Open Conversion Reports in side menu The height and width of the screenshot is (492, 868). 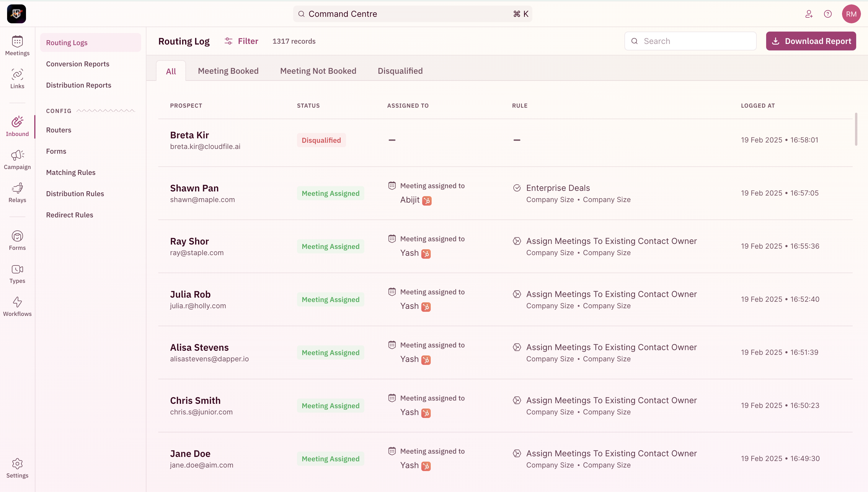[x=78, y=64]
